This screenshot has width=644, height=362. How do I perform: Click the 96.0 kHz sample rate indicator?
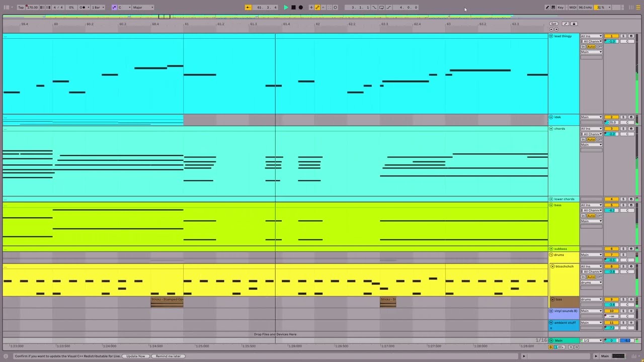585,7
